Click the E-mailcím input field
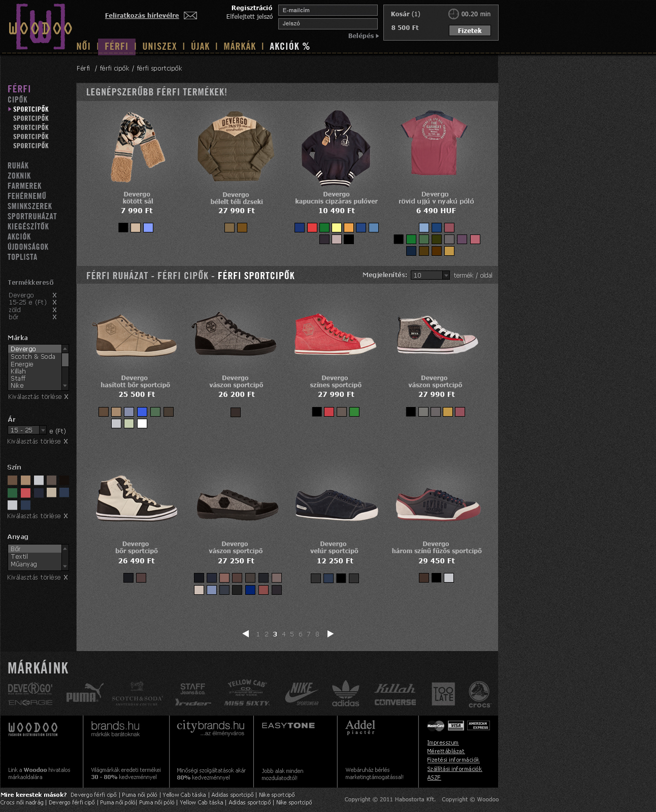Viewport: 656px width, 812px height. pyautogui.click(x=328, y=10)
